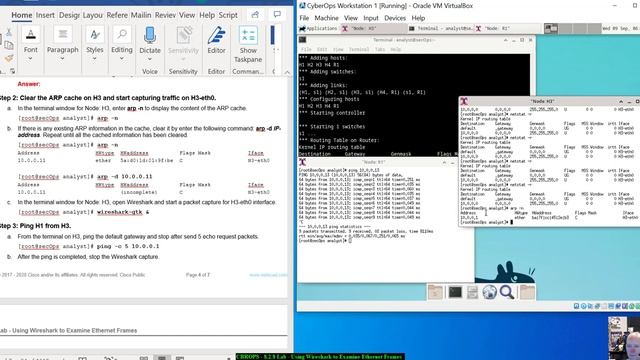Image resolution: width=640 pixels, height=360 pixels.
Task: Switch to the Help ribbon tab in Word
Action: coord(207,15)
